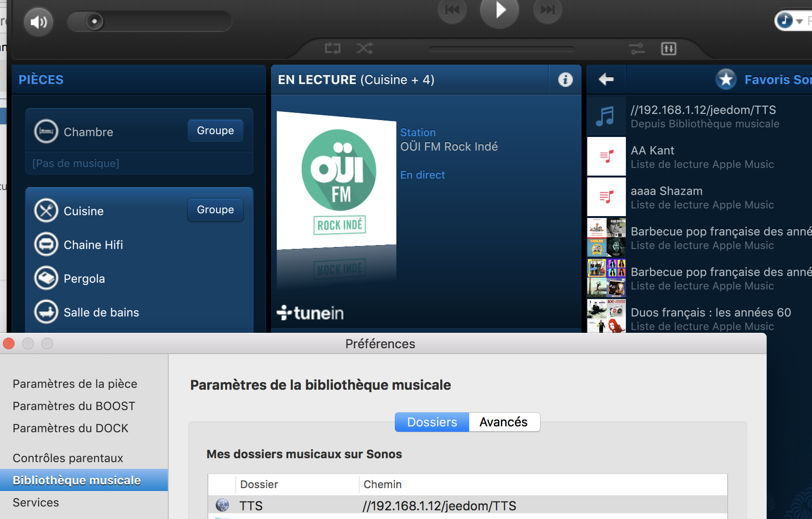This screenshot has width=812, height=519.
Task: Select the Chaine Hifi room icon
Action: tap(46, 245)
